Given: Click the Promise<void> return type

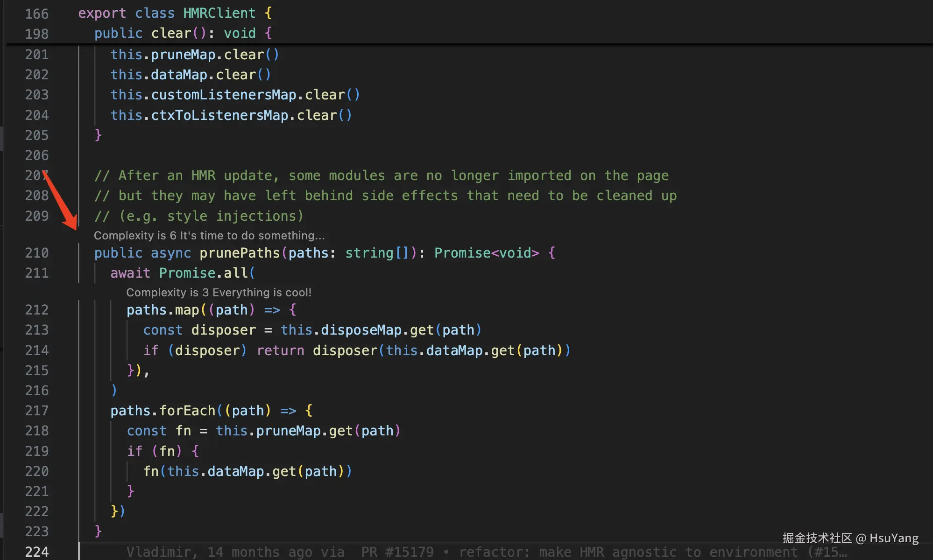Looking at the screenshot, I should click(486, 253).
